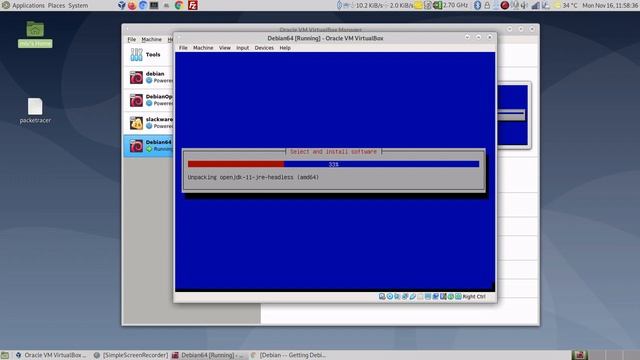640x360 pixels.
Task: Open File menu in VirtualBox Manager window
Action: point(131,40)
